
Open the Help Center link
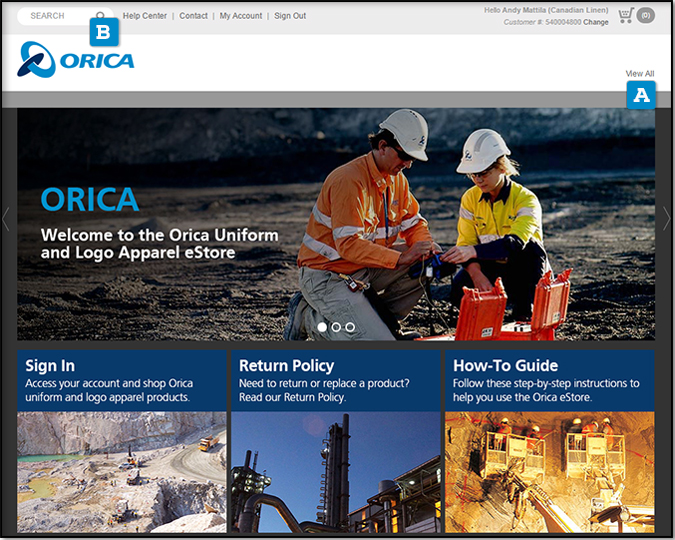tap(145, 16)
